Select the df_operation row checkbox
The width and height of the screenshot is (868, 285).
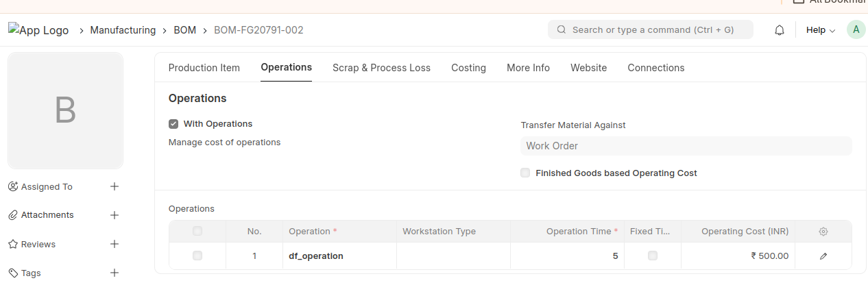(197, 256)
